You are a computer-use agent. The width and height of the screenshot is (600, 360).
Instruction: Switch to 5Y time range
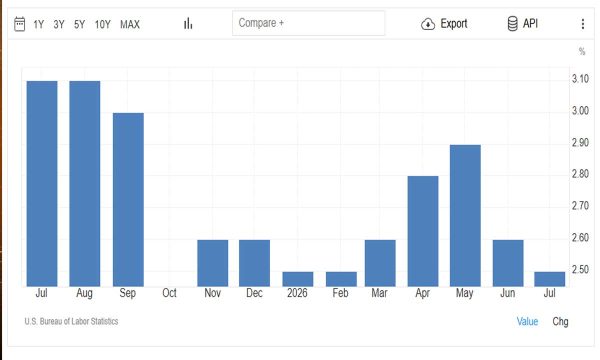tap(79, 24)
